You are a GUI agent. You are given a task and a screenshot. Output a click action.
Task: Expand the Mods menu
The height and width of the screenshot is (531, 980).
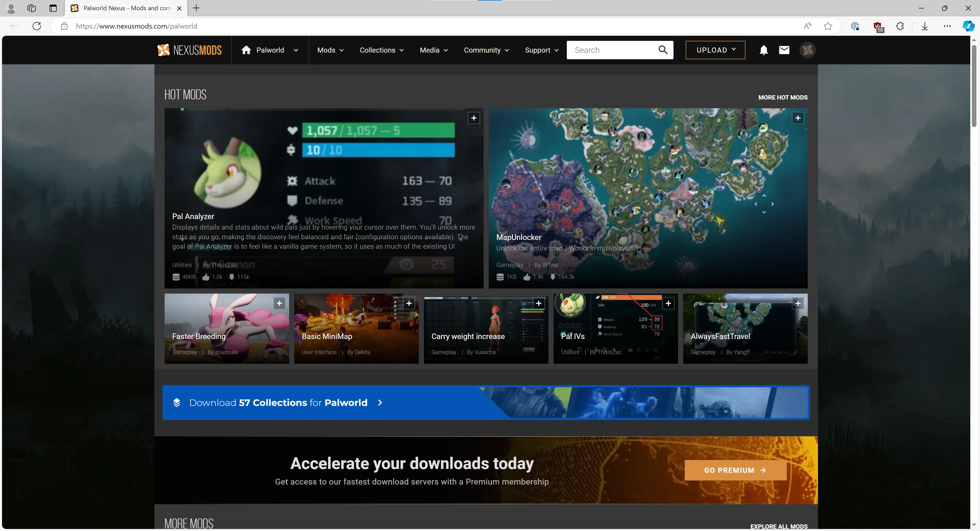tap(330, 50)
